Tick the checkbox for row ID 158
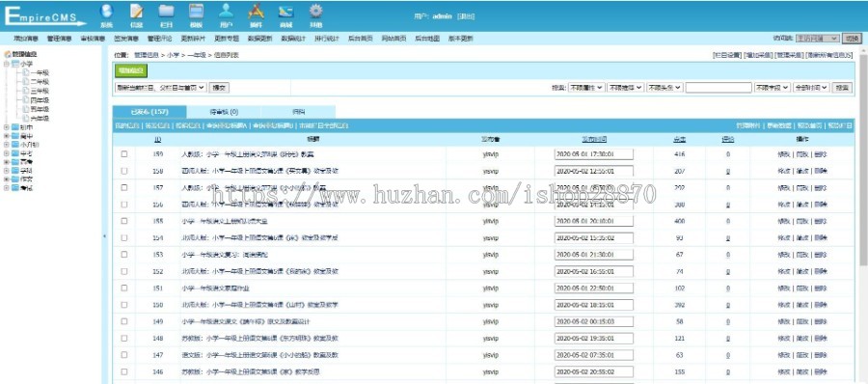868x384 pixels. (124, 171)
